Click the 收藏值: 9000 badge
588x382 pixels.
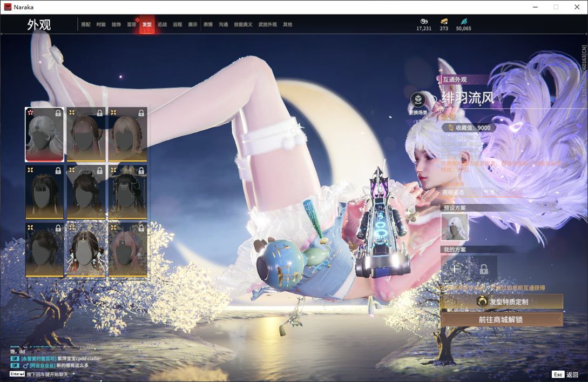pos(469,128)
